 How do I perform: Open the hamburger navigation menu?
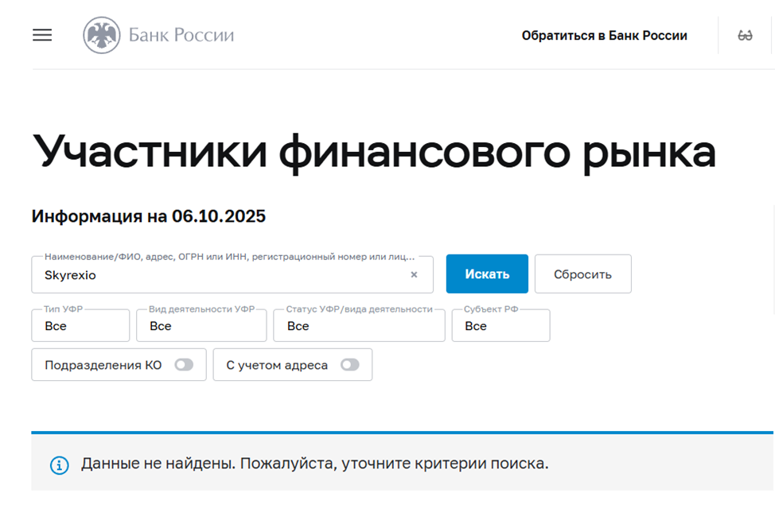coord(42,35)
